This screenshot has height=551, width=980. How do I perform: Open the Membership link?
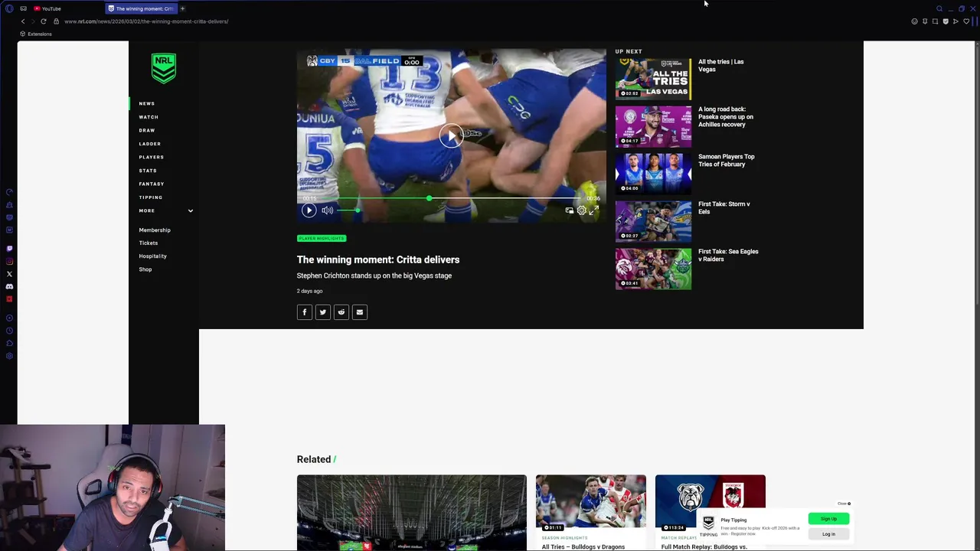click(155, 230)
